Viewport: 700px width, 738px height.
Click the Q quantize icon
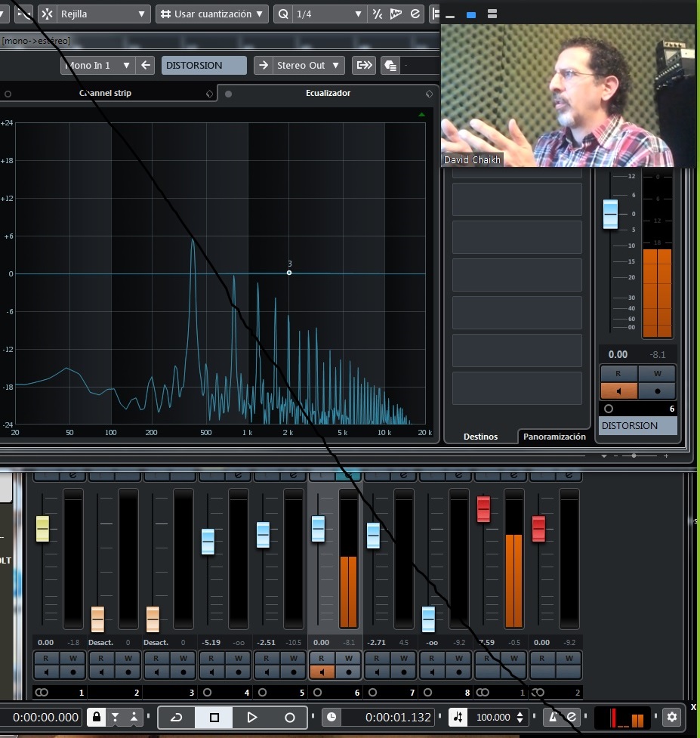click(x=283, y=14)
